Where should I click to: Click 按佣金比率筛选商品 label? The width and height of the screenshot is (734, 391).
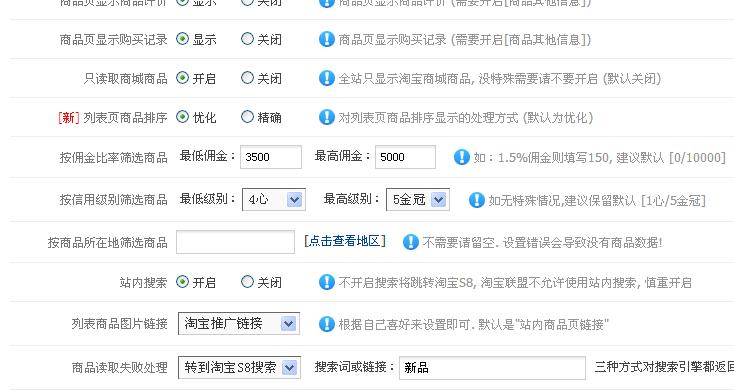(x=113, y=158)
